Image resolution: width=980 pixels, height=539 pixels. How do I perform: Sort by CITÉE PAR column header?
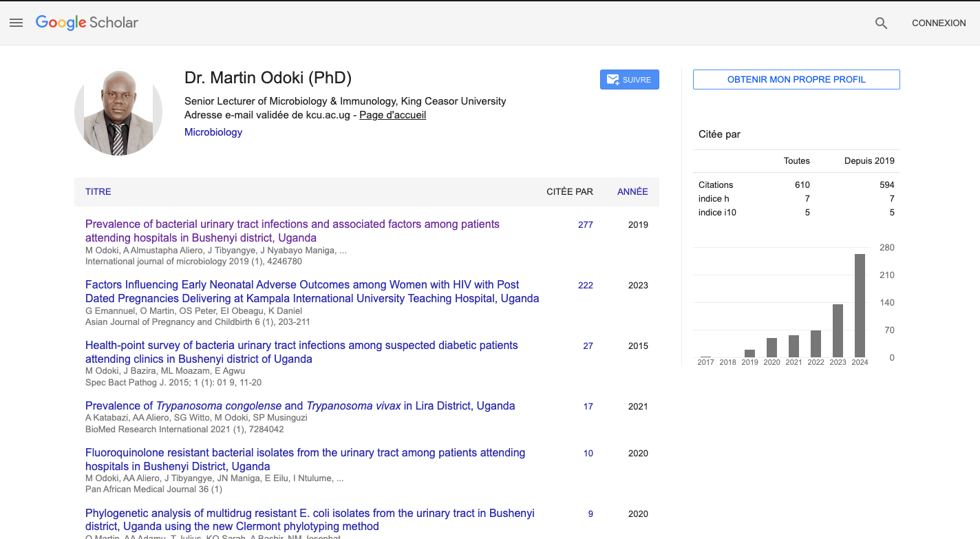[569, 192]
